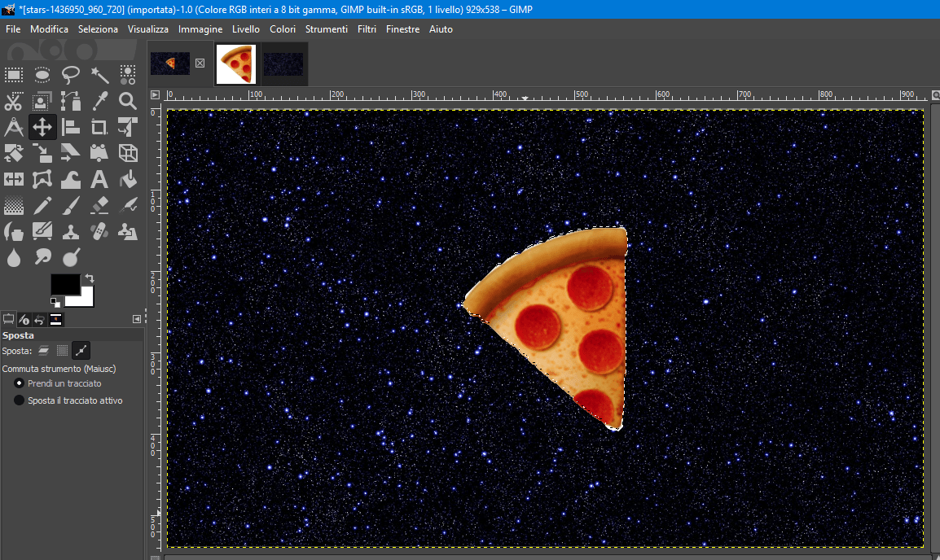Select the Ink tool

point(13,231)
